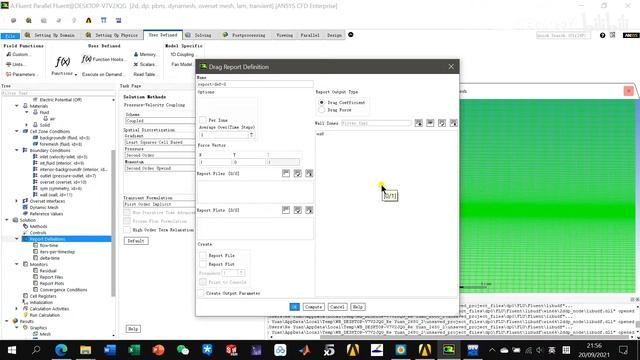Viewport: 640px width, 360px height.
Task: Click Wall Zones select-all icon
Action: (442, 123)
